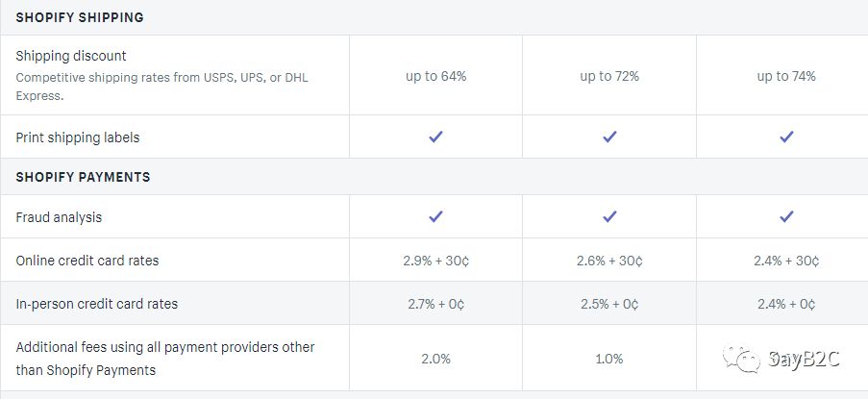Click the Print shipping labels row label

click(78, 137)
